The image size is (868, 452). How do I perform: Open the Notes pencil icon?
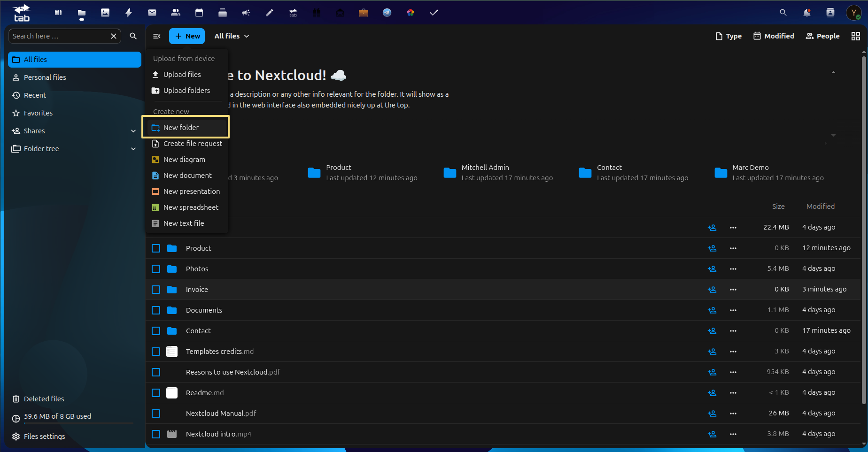[x=270, y=13]
